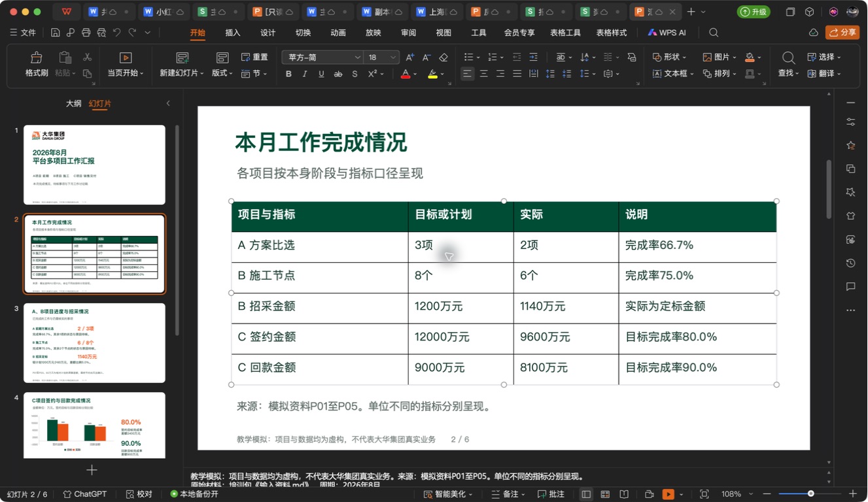This screenshot has height=502, width=868.
Task: Start slideshow from current slide (当页开始)
Action: click(126, 65)
